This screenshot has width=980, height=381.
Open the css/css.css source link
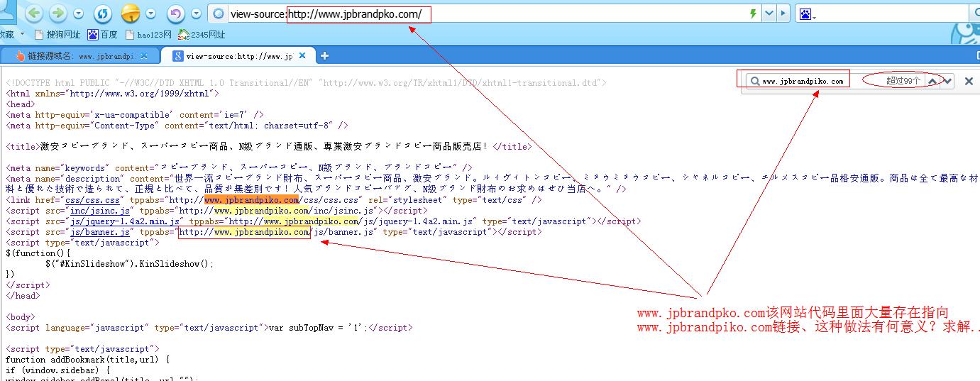tap(92, 200)
